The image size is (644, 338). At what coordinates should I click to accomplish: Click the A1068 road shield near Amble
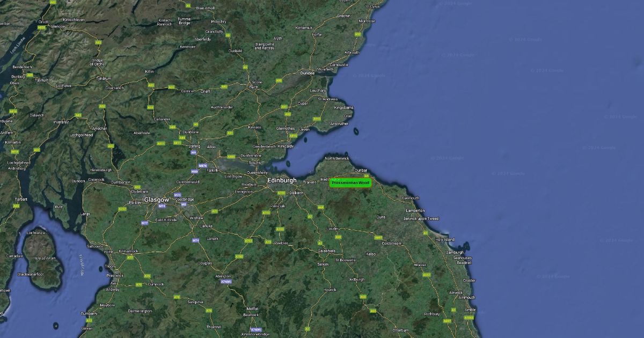click(469, 318)
